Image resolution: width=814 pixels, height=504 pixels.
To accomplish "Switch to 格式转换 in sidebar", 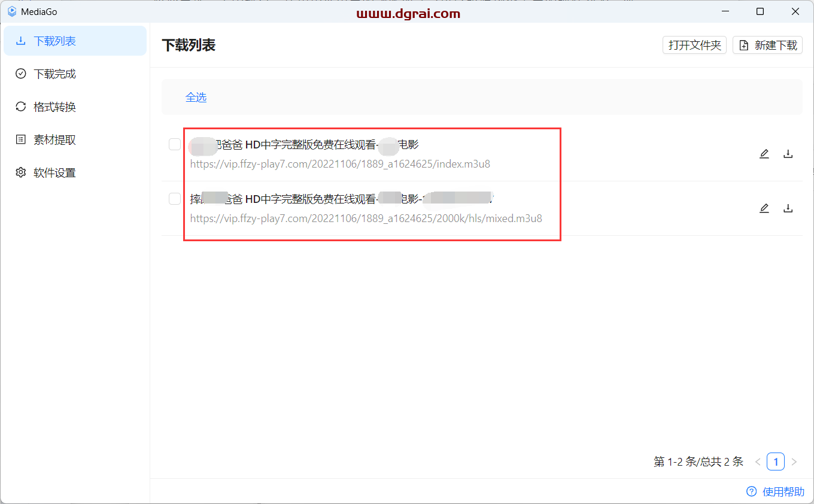I will [75, 107].
